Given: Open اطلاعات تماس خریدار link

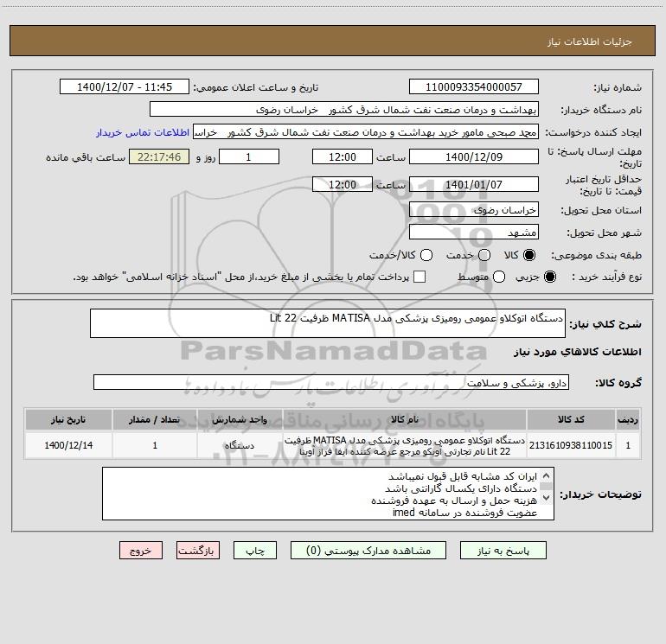Looking at the screenshot, I should click(x=143, y=132).
